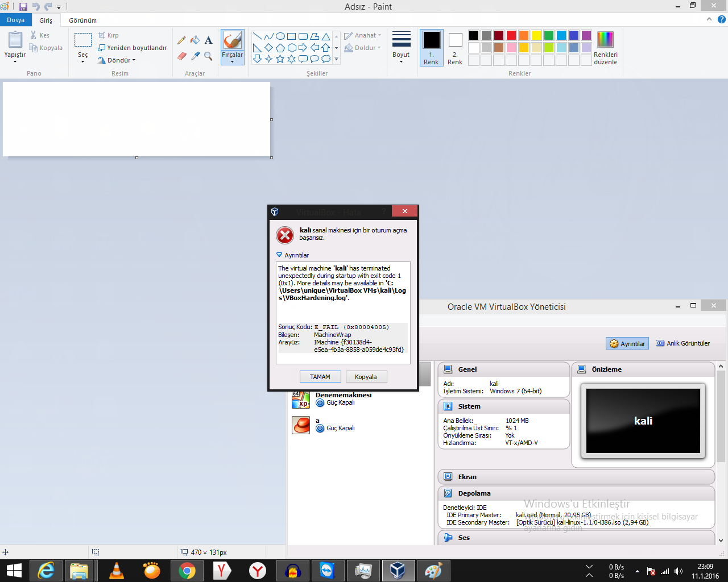Choose the Oval shape in Şekiller gallery
Image resolution: width=728 pixels, height=582 pixels.
(x=280, y=36)
